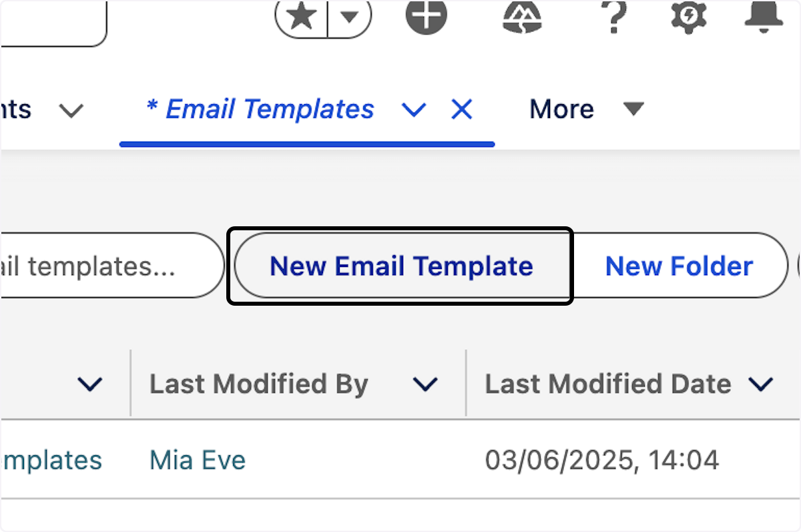The height and width of the screenshot is (532, 801).
Task: Open the Global Actions plus icon
Action: (x=425, y=18)
